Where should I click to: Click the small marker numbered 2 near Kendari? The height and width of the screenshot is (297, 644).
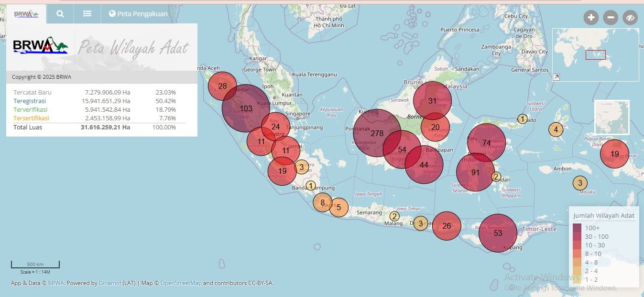coord(496,177)
